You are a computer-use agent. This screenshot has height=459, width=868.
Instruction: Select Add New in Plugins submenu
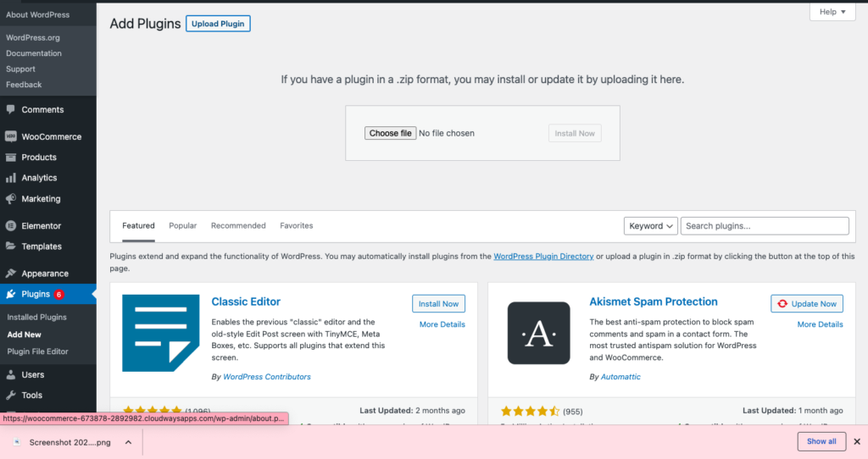(x=24, y=335)
